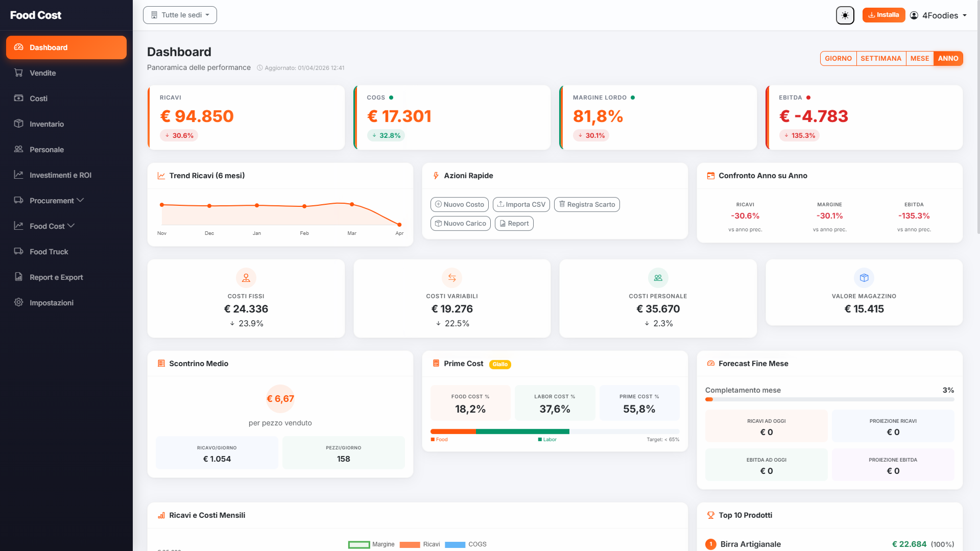This screenshot has height=551, width=980.
Task: Click the Inventario box icon in sidebar
Action: (x=19, y=124)
